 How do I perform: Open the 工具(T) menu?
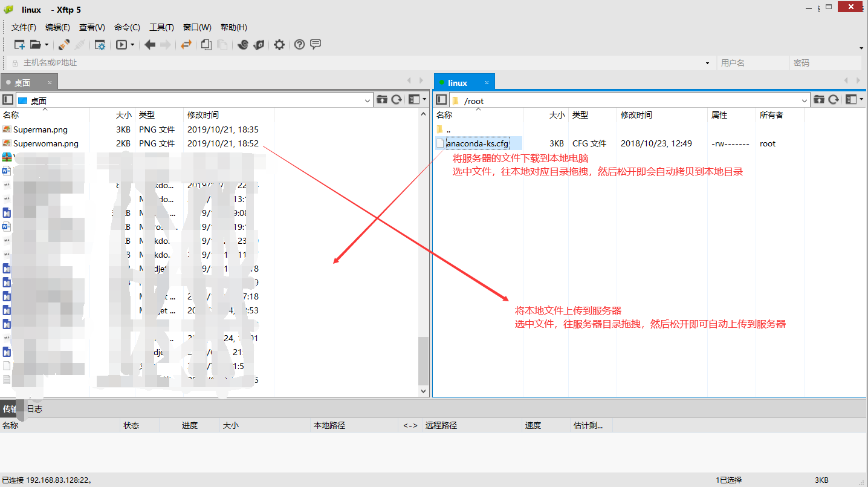pos(161,27)
